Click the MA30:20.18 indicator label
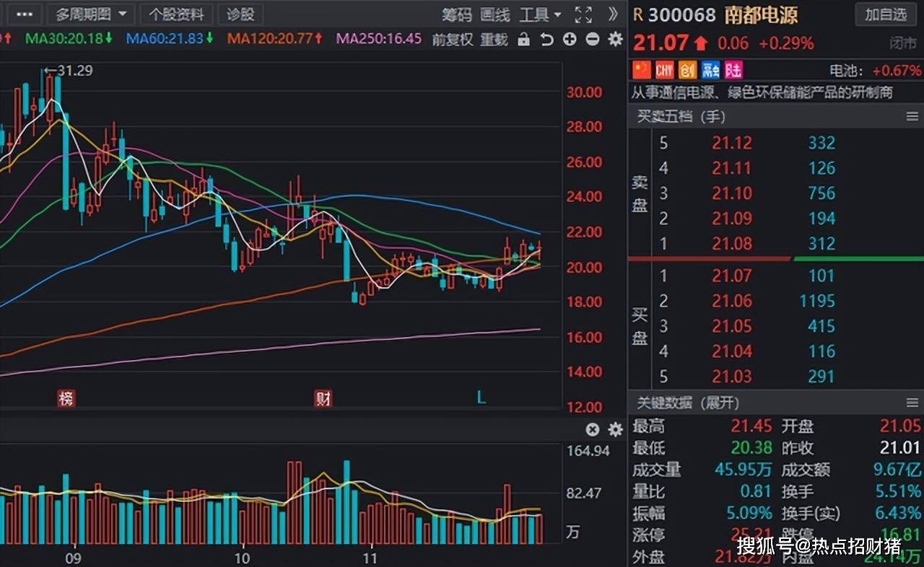The height and width of the screenshot is (567, 924). coord(69,38)
